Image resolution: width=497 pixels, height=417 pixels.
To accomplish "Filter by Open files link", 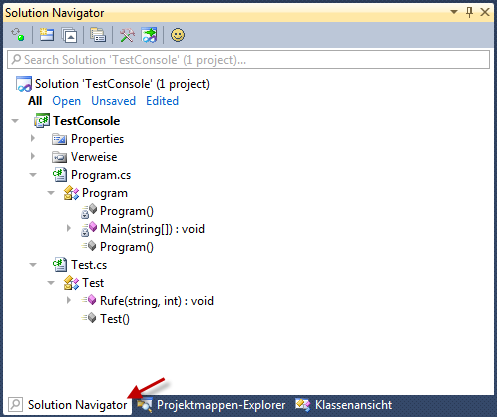I will pos(66,101).
